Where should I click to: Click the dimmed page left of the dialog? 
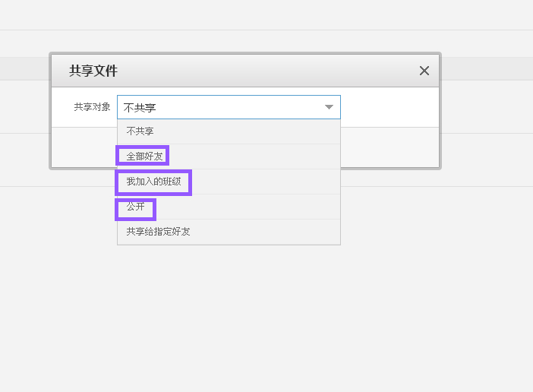(x=24, y=114)
